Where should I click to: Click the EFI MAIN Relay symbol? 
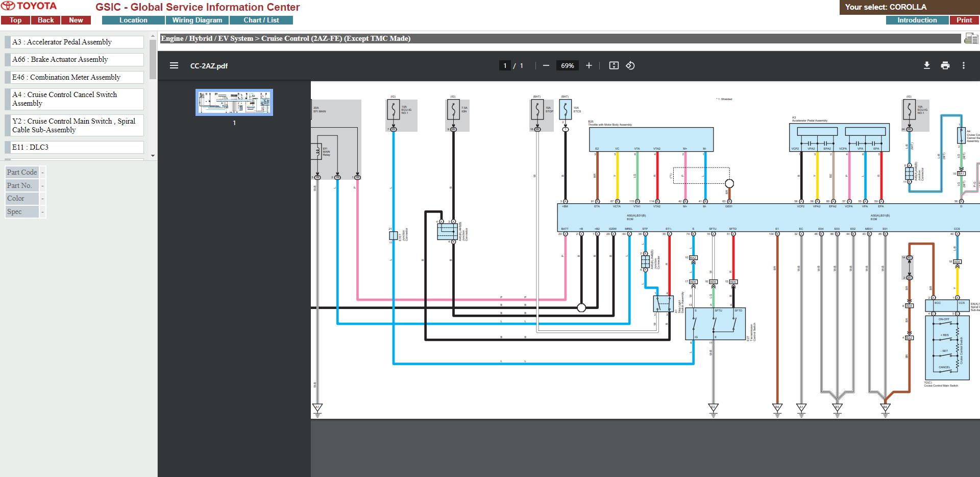tap(317, 152)
